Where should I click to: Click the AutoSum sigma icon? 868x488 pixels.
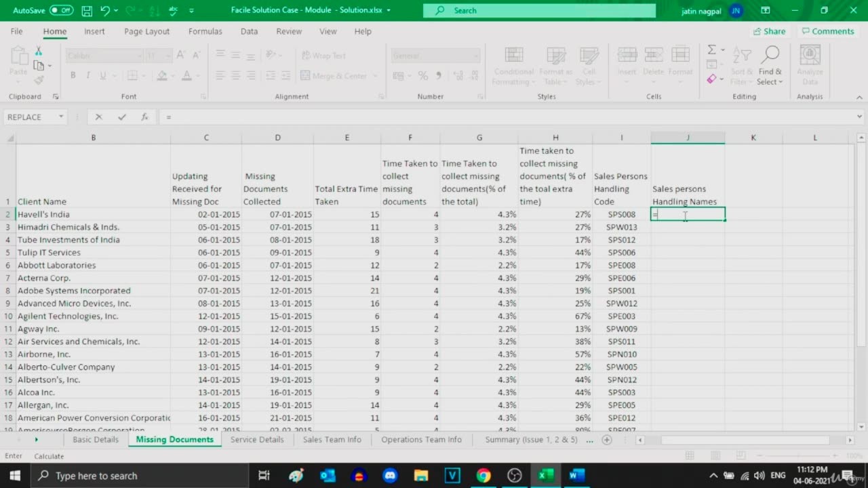[711, 49]
